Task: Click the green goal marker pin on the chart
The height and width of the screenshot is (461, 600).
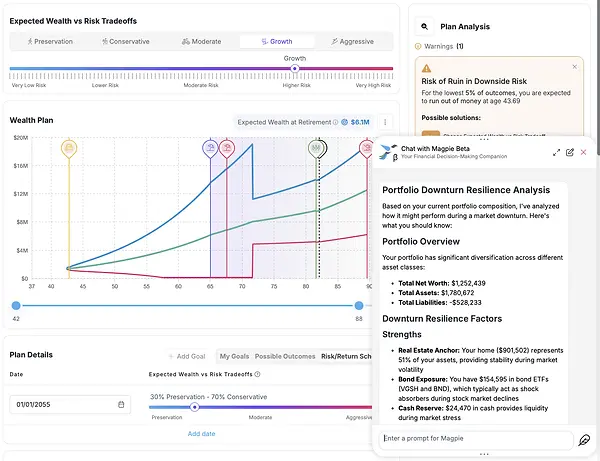Action: coord(317,149)
